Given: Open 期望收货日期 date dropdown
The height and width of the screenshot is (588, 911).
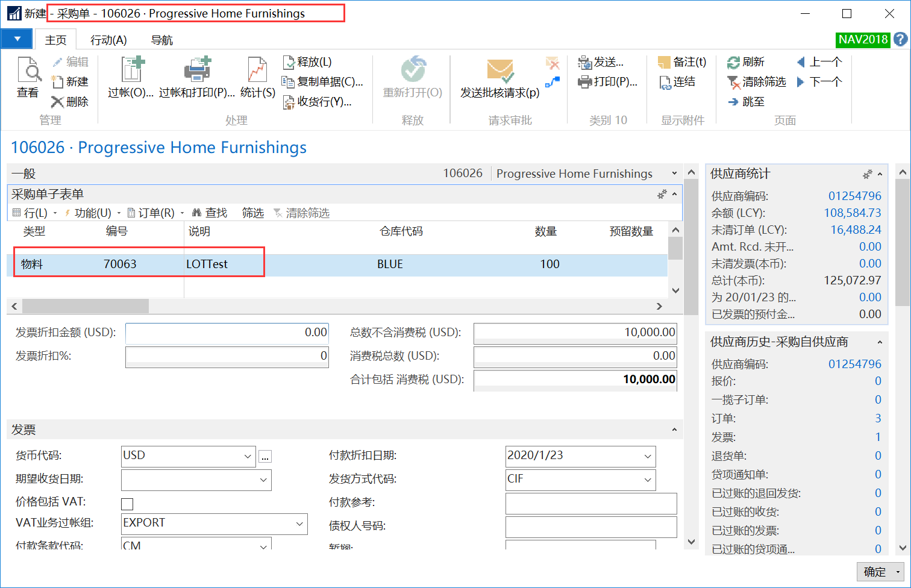Looking at the screenshot, I should pyautogui.click(x=263, y=480).
